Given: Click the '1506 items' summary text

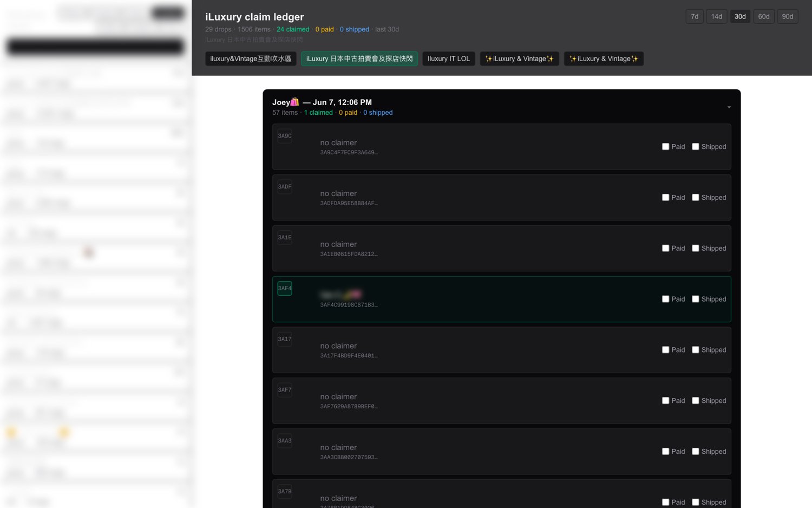Looking at the screenshot, I should pyautogui.click(x=254, y=29).
